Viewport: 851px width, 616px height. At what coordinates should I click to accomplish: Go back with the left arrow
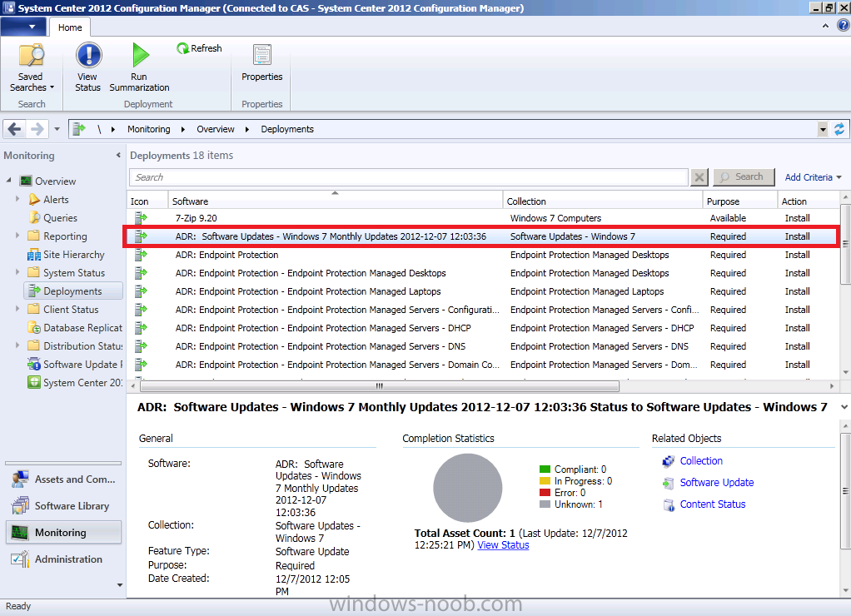(x=15, y=129)
